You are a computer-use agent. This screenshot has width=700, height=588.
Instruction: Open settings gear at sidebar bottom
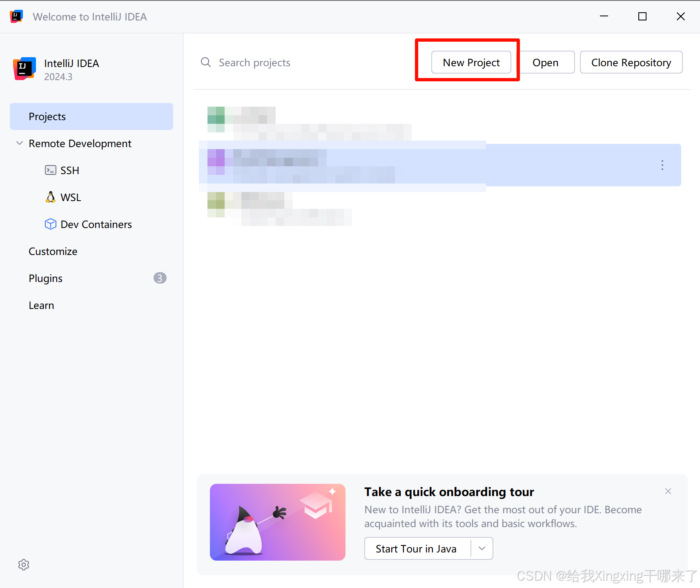[24, 565]
